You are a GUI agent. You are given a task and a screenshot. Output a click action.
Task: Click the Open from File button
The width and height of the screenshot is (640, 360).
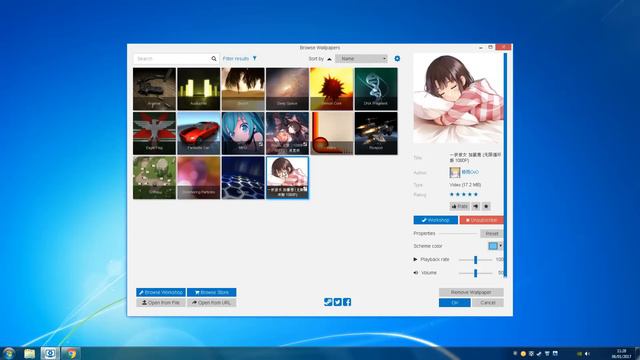pyautogui.click(x=161, y=302)
